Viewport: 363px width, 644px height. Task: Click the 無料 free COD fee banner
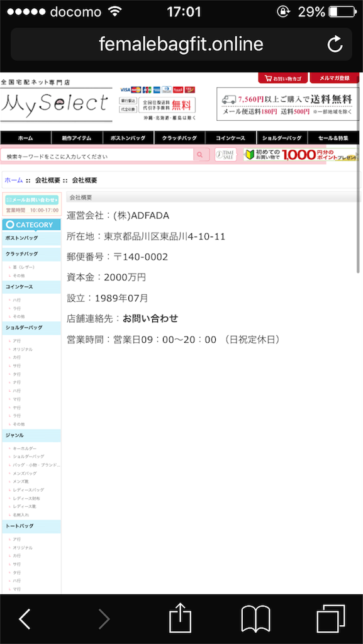[x=167, y=105]
